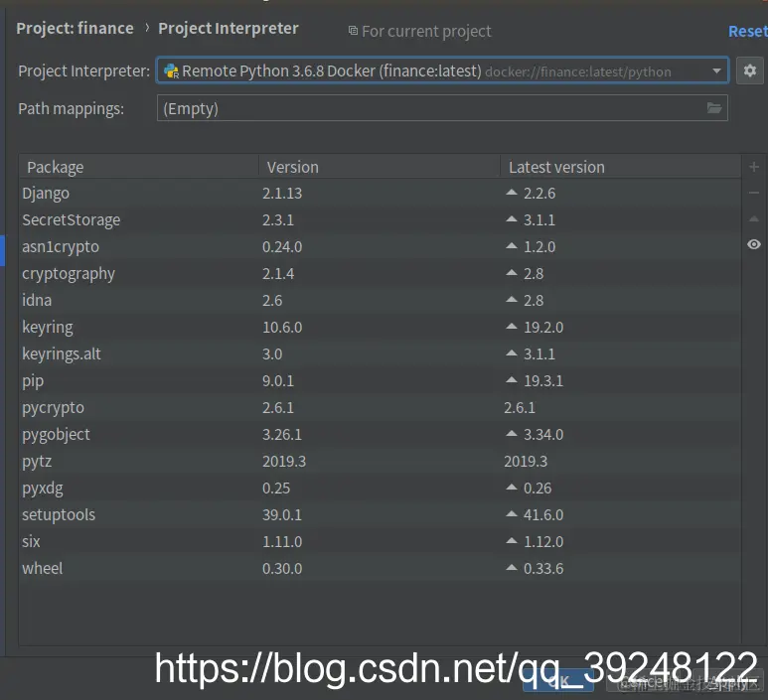Click pygobject latest version 3.34.0
This screenshot has height=700, width=768.
coord(543,434)
